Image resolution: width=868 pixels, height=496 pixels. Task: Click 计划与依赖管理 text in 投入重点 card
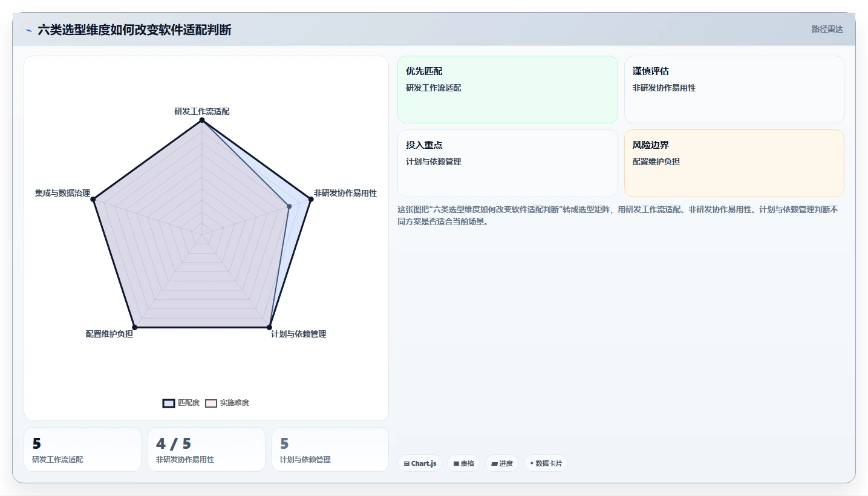tap(434, 162)
